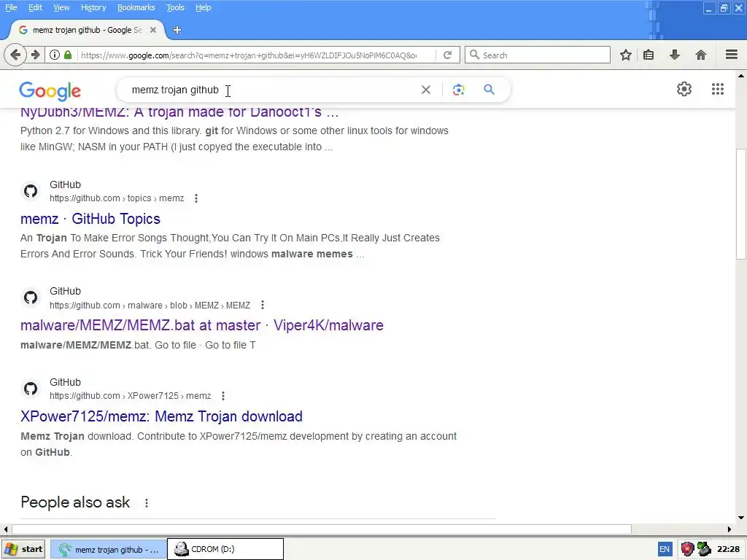Go to the home page icon
The height and width of the screenshot is (560, 747).
700,55
